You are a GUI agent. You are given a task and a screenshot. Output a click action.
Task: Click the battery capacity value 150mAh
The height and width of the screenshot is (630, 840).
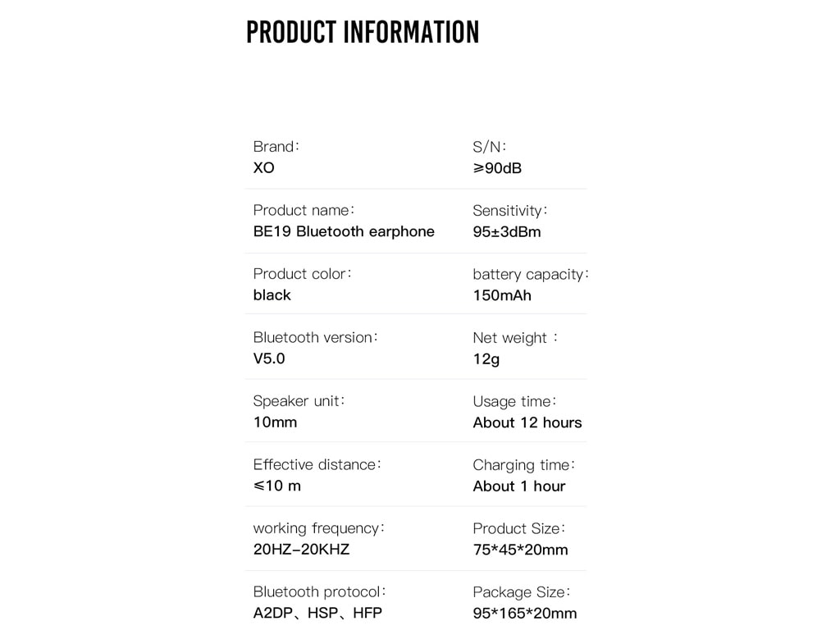[x=502, y=295]
